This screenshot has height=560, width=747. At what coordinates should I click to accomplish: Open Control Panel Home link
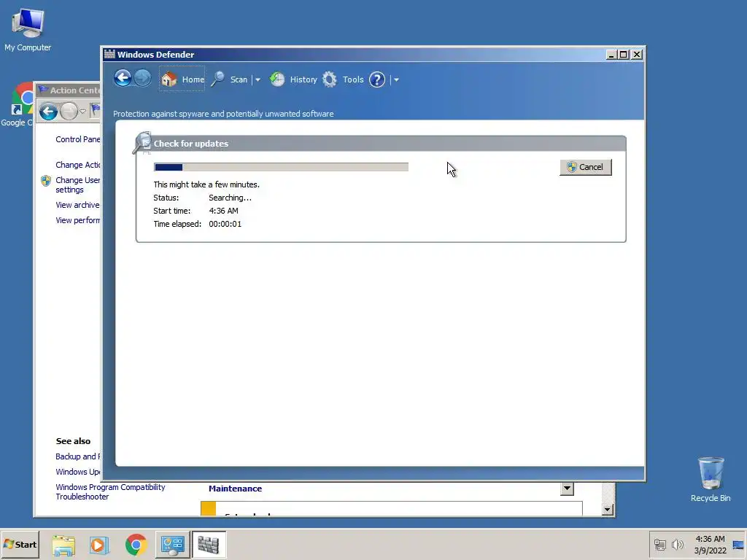tap(77, 139)
